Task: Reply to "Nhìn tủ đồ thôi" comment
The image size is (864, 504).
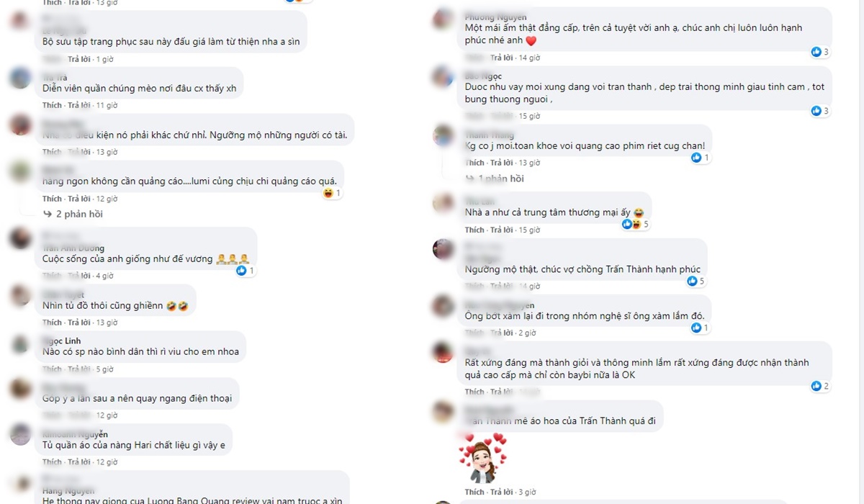Action: (79, 323)
